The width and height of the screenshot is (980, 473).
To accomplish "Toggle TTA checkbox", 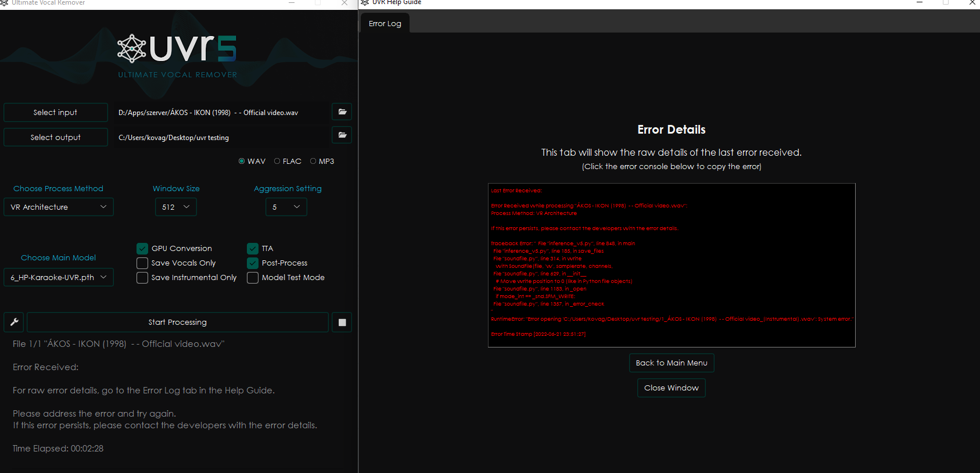I will pos(253,248).
